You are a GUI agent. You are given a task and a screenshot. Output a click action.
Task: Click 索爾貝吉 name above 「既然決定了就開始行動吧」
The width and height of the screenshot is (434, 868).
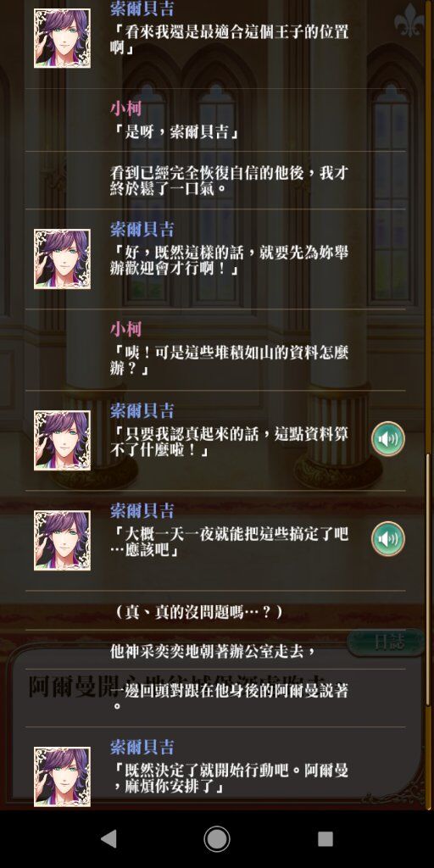[x=142, y=748]
